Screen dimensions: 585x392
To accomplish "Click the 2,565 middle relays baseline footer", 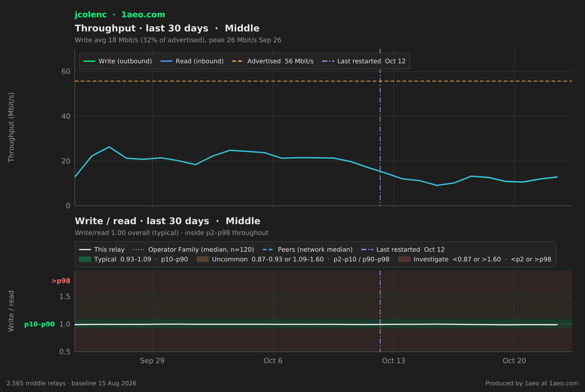I will point(71,383).
